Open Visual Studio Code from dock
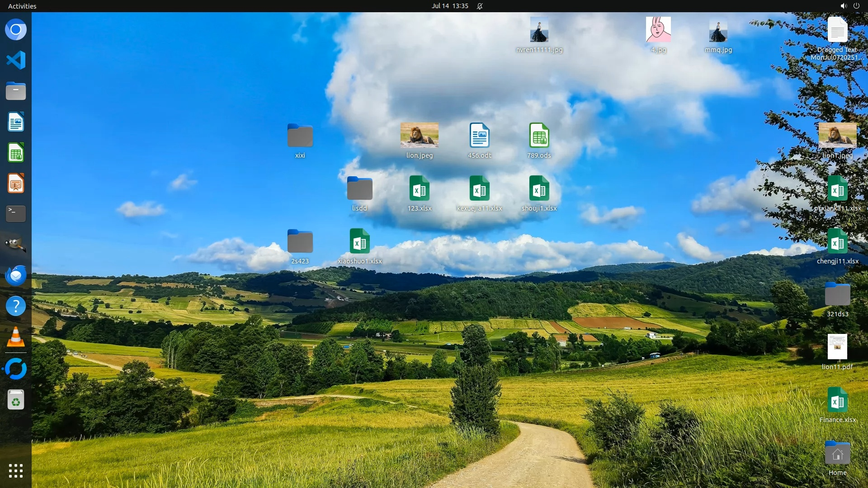868x488 pixels. tap(16, 60)
